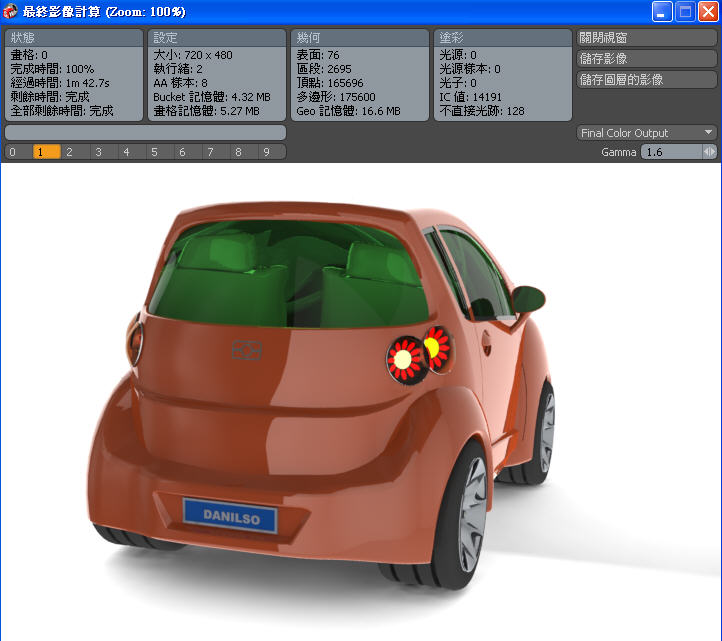Select render slot 1

(x=47, y=152)
